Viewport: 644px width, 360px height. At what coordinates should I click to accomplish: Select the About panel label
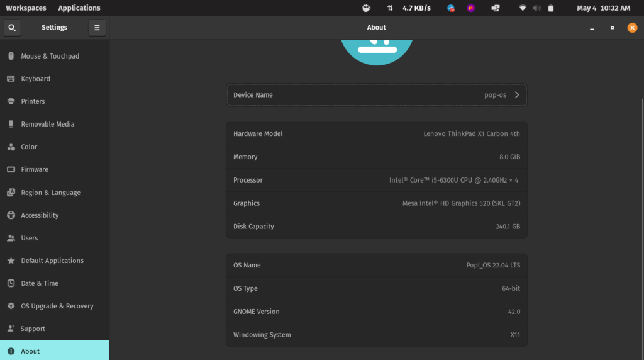(30, 351)
